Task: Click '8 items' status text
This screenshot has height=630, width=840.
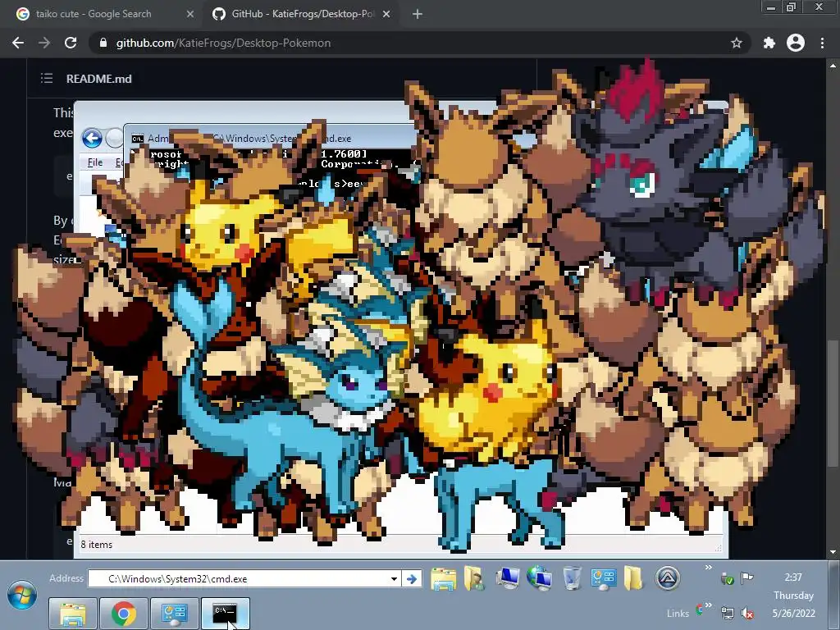Action: 97,545
